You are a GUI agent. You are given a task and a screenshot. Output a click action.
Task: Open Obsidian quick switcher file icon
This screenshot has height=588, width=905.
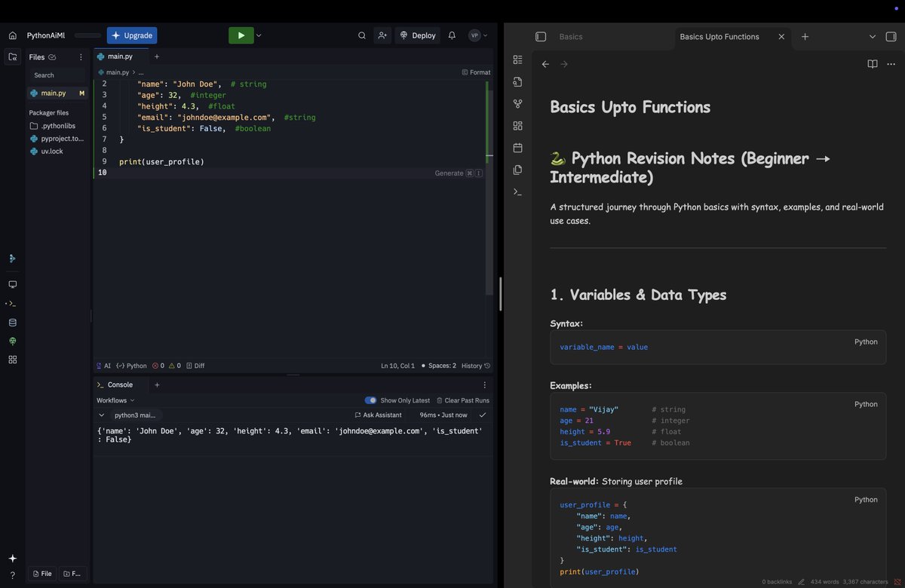point(517,81)
